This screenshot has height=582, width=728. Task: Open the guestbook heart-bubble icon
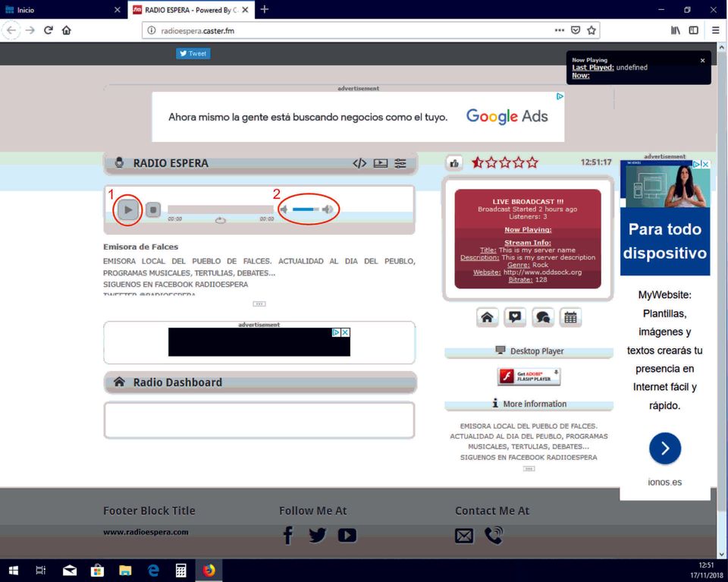(515, 318)
